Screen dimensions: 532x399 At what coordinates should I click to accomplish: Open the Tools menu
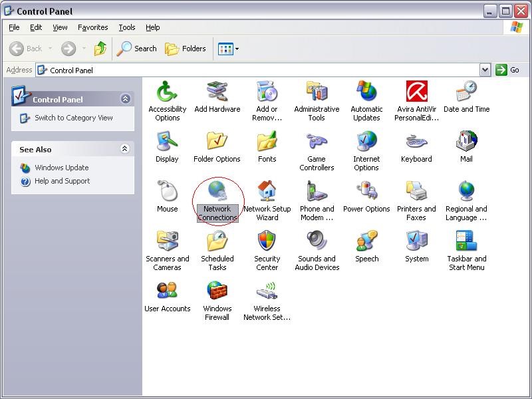coord(126,27)
